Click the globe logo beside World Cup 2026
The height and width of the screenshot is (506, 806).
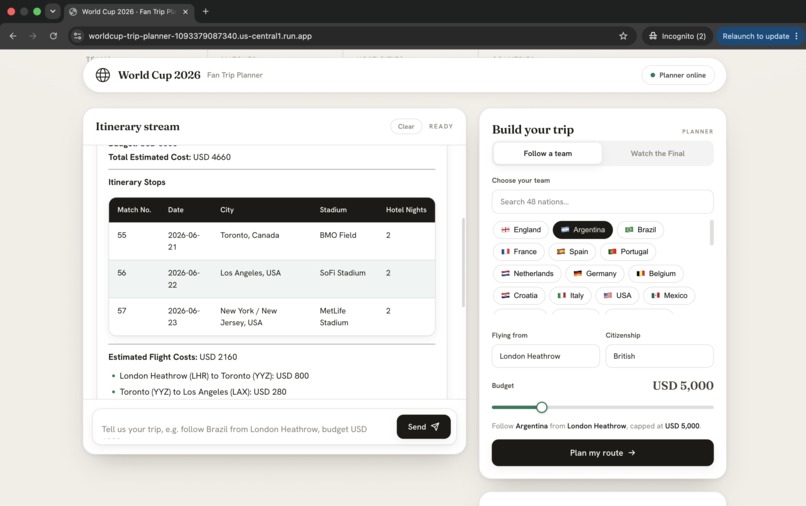(103, 75)
